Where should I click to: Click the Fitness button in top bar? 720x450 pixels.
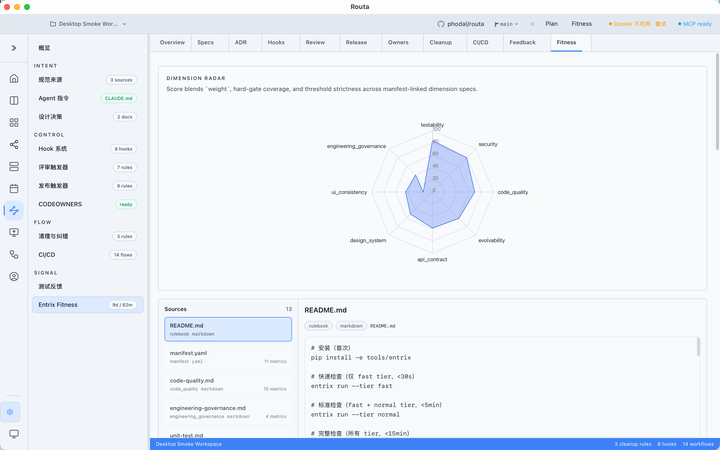581,24
